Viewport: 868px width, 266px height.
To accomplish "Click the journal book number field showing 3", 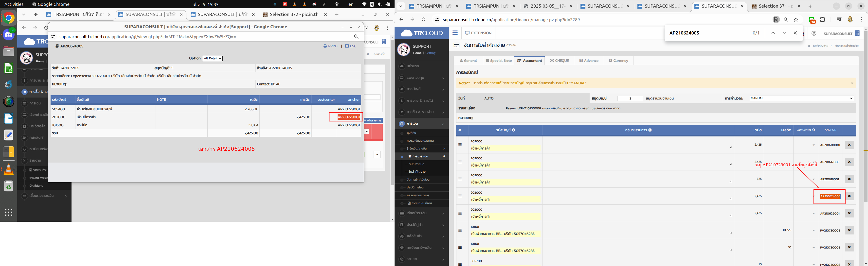I will pos(630,99).
